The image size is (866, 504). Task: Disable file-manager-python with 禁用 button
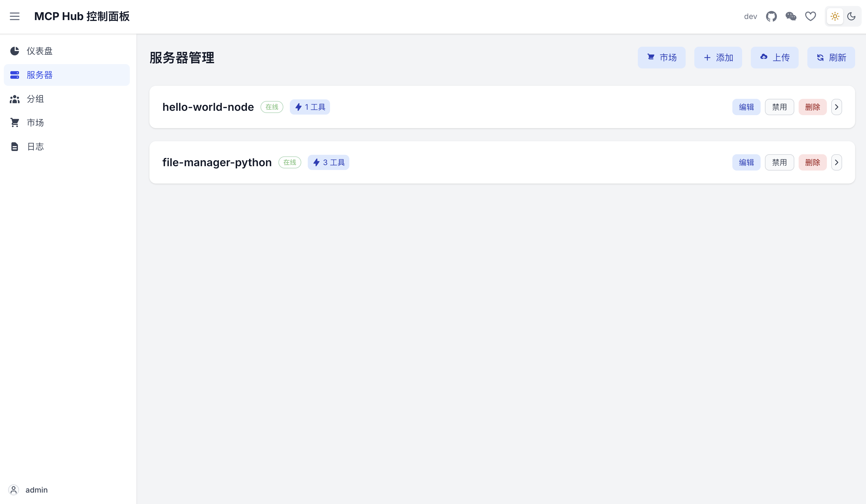tap(779, 162)
